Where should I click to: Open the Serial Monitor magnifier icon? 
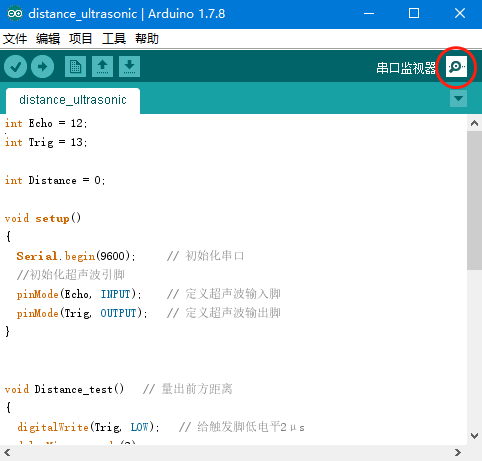click(x=456, y=67)
